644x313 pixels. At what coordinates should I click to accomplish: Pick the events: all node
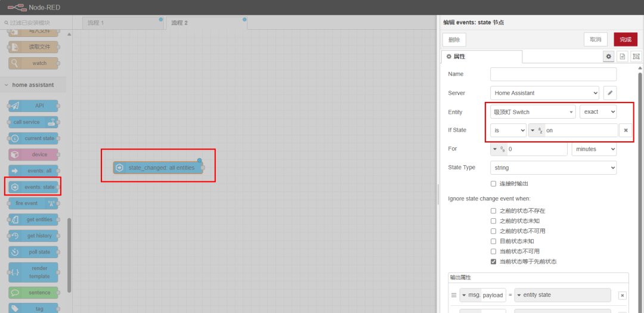33,171
